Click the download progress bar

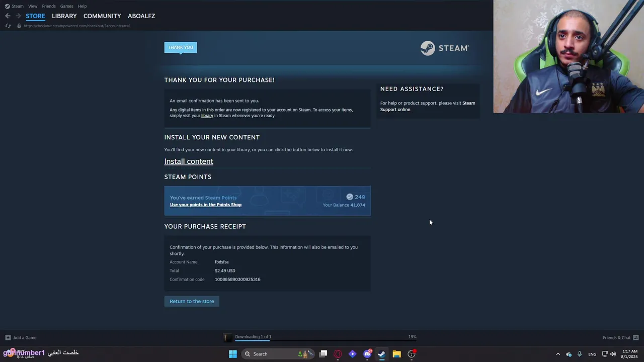point(326,341)
